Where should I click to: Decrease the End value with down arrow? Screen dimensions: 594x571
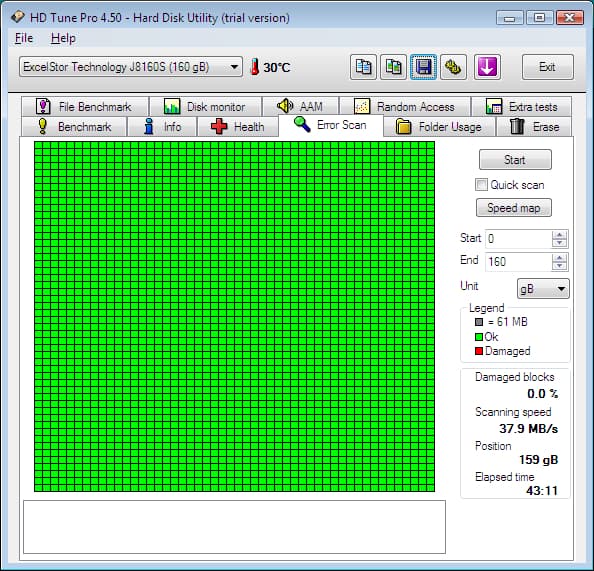pyautogui.click(x=560, y=266)
